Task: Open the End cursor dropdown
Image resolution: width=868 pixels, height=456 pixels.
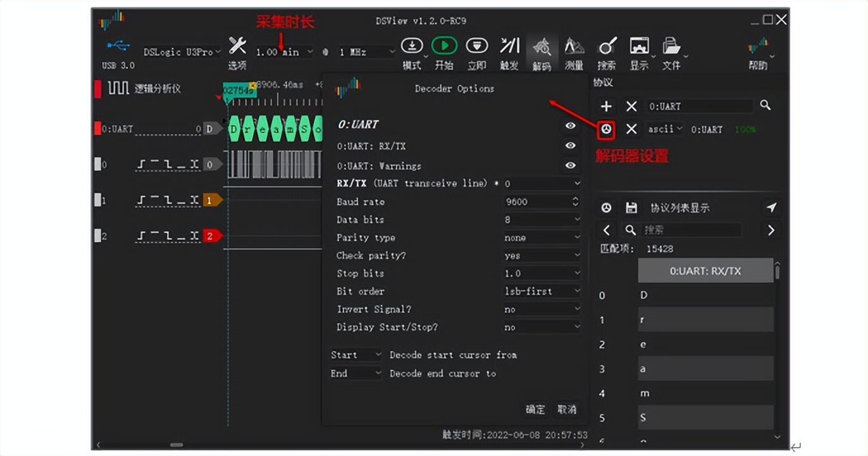Action: pos(356,373)
